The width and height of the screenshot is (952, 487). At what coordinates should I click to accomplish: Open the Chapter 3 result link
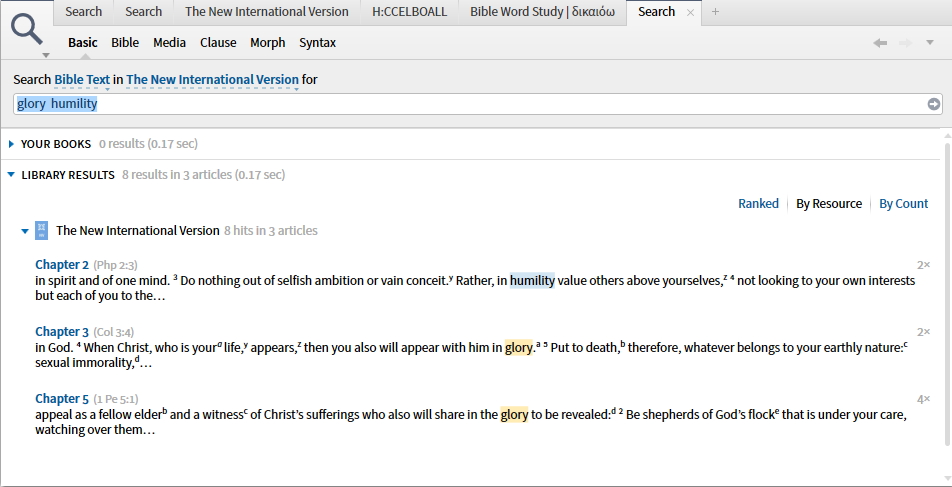[62, 332]
